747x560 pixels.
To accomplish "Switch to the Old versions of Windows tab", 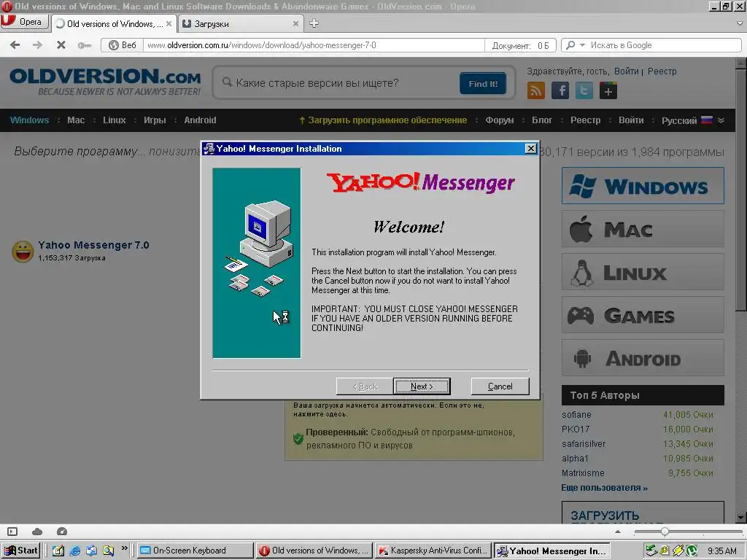I will 113,24.
